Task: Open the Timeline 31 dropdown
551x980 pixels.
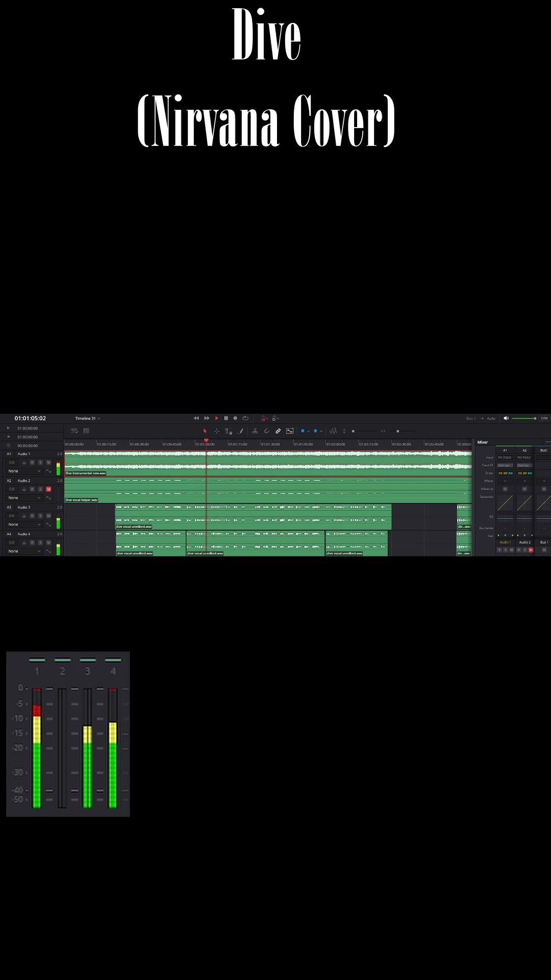Action: [x=88, y=419]
